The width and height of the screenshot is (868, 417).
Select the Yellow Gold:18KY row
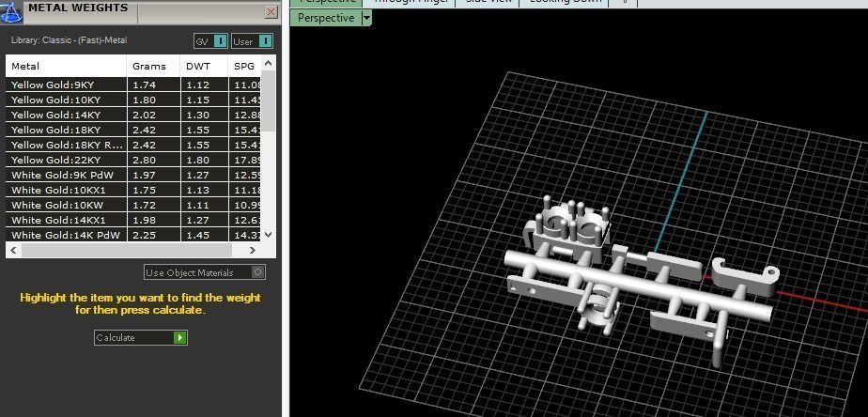click(133, 130)
